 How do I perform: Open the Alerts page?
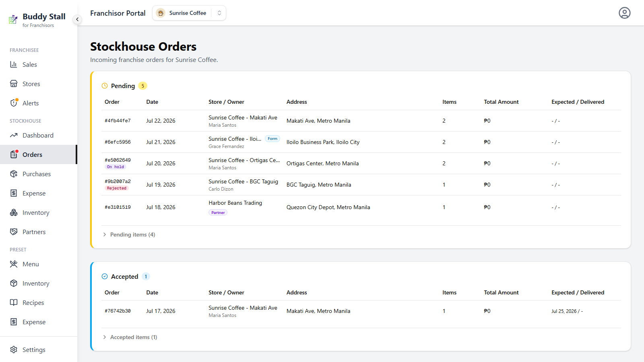[39, 103]
